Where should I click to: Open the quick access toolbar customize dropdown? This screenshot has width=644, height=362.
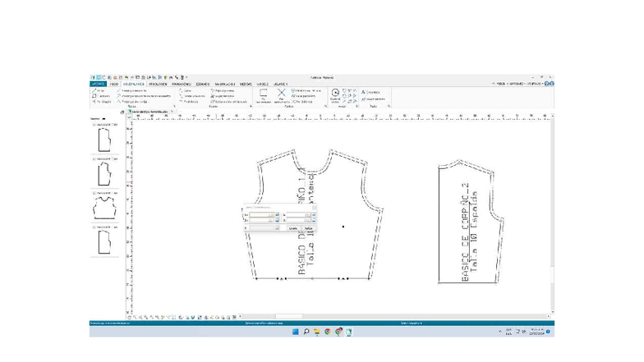(186, 77)
